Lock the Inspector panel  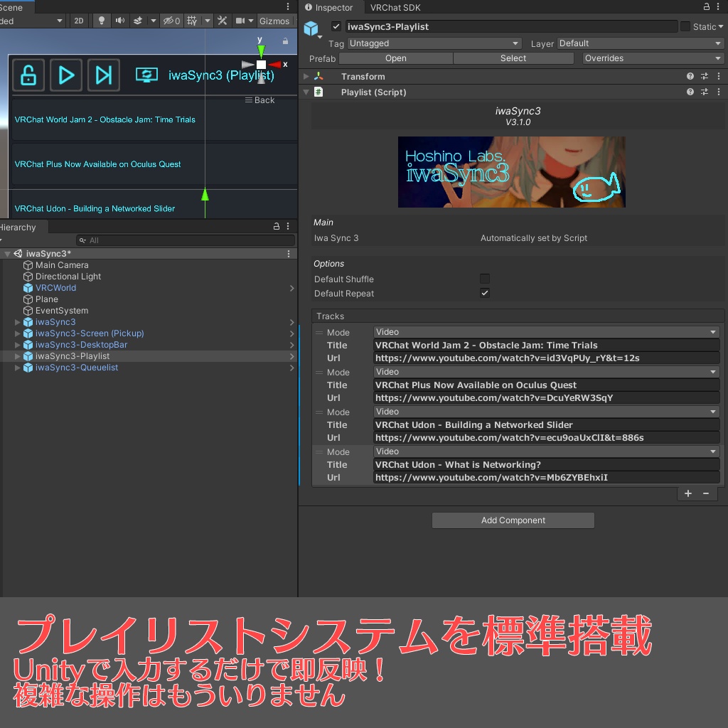[x=707, y=6]
